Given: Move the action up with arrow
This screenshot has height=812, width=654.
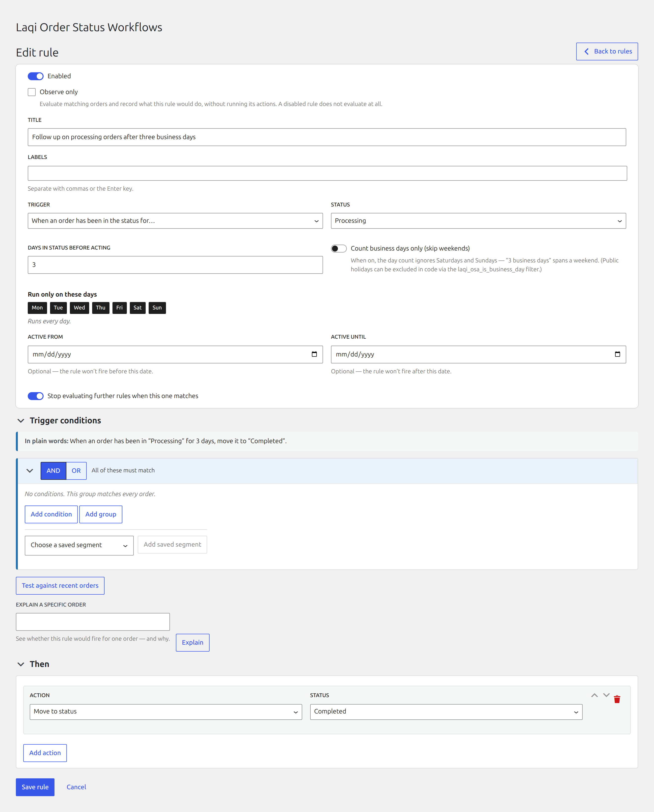Looking at the screenshot, I should coord(595,695).
